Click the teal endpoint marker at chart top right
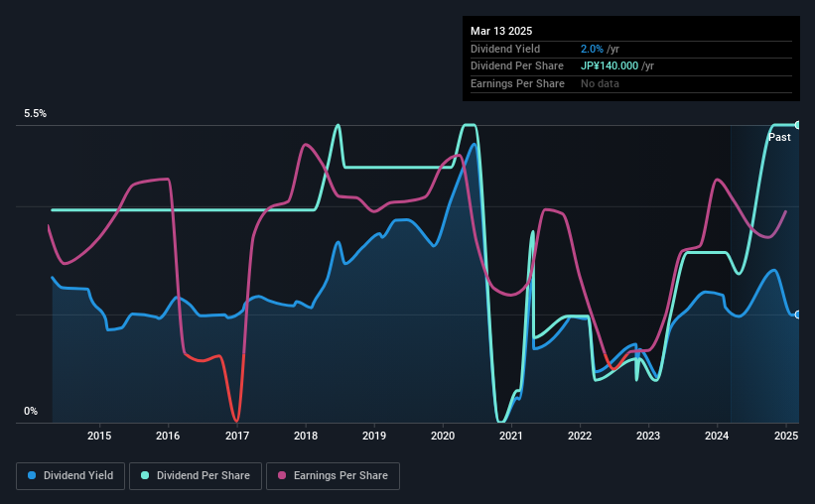 (798, 125)
